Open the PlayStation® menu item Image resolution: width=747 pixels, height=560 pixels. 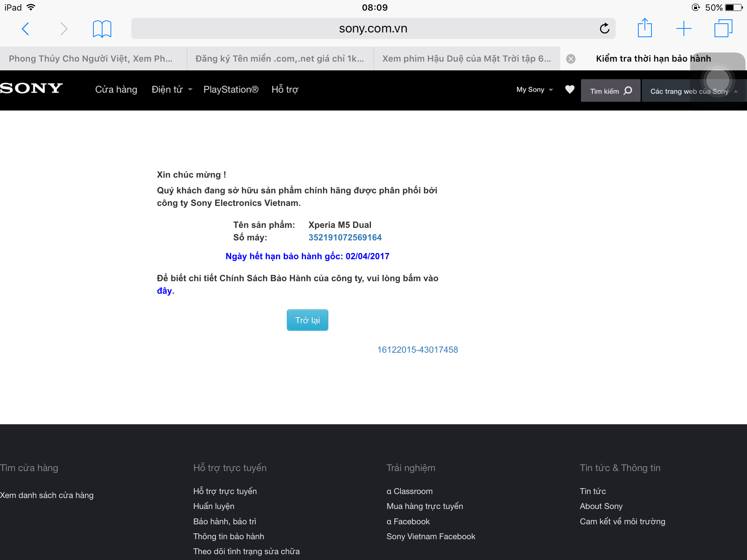pyautogui.click(x=231, y=89)
